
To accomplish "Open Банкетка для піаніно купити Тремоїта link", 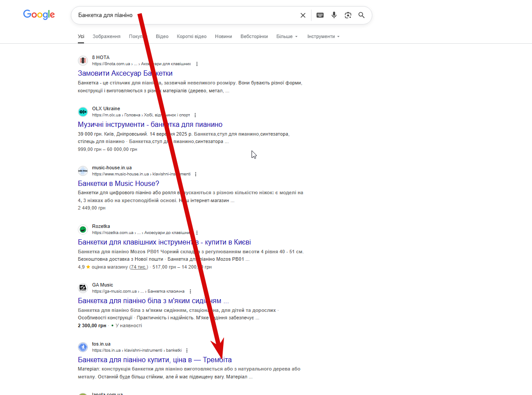I will pos(155,360).
